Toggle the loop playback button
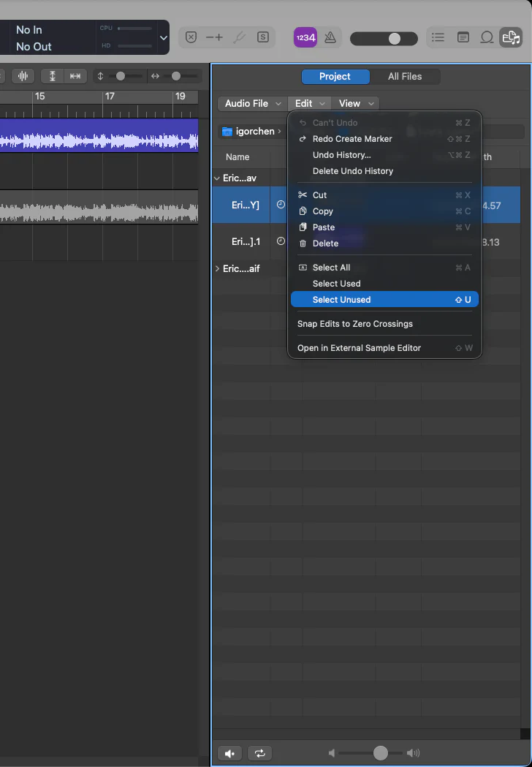This screenshot has height=767, width=532. [x=259, y=753]
